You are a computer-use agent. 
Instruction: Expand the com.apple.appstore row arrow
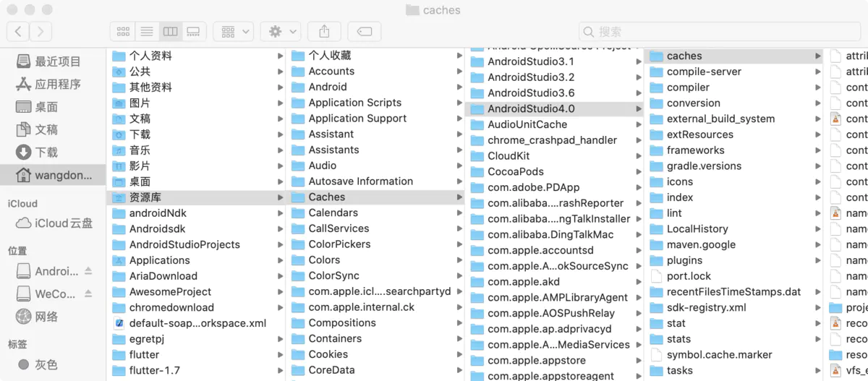pyautogui.click(x=639, y=361)
